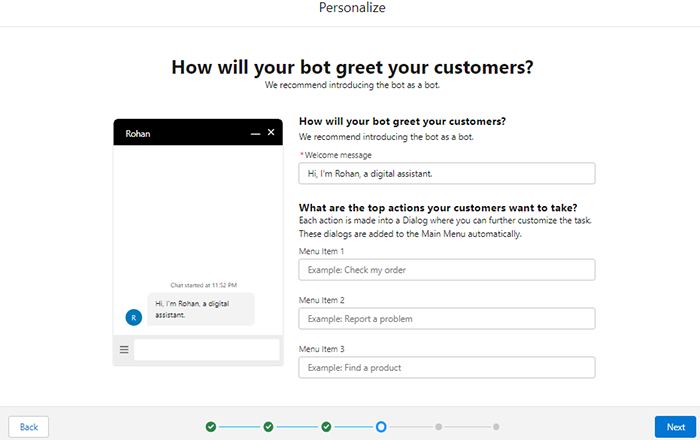The height and width of the screenshot is (440, 700).
Task: Click the Menu Item 3 input
Action: click(446, 368)
